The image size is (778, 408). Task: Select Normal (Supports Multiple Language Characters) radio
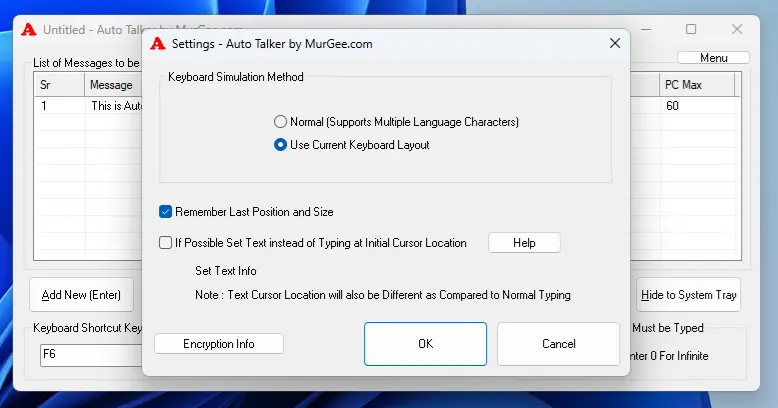280,122
